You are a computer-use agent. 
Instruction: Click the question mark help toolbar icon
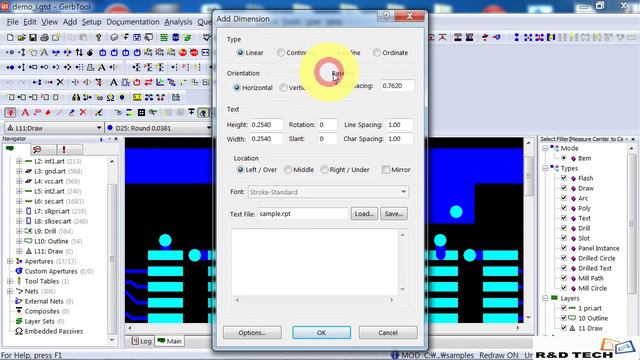[98, 38]
